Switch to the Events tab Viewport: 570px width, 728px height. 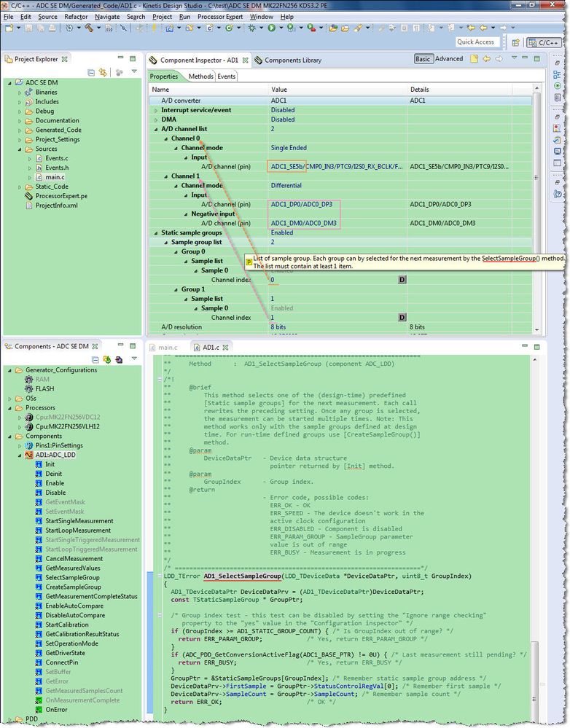pos(226,76)
